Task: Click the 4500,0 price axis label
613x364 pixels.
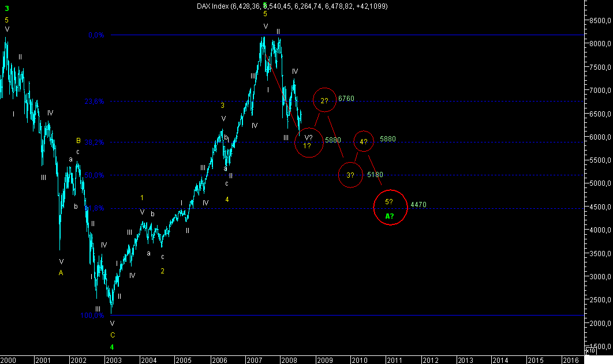Action: click(600, 207)
